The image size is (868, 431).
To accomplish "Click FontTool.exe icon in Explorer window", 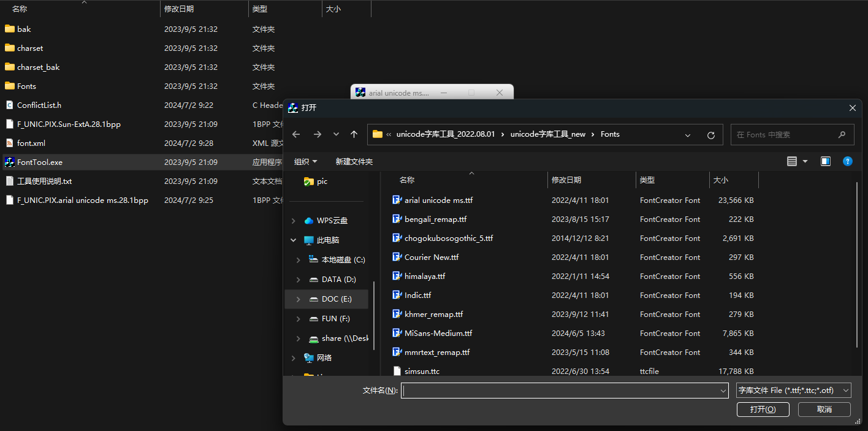I will 9,162.
